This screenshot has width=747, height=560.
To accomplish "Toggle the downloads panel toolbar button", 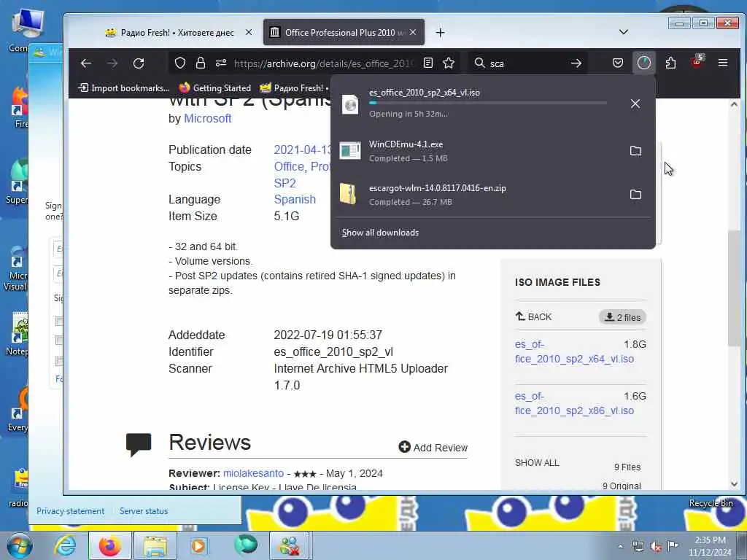I will pos(643,63).
